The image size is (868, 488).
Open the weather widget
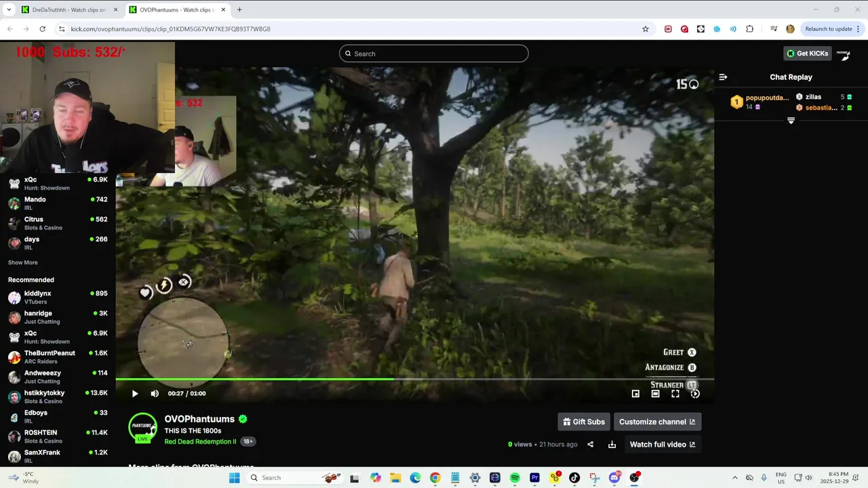24,478
